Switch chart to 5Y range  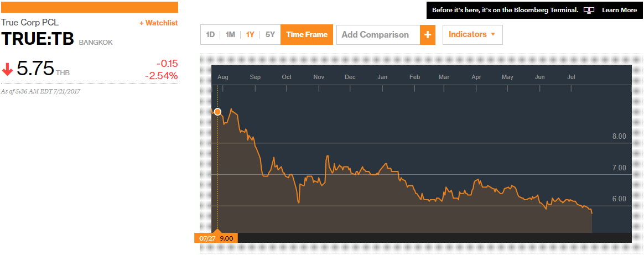pos(270,35)
